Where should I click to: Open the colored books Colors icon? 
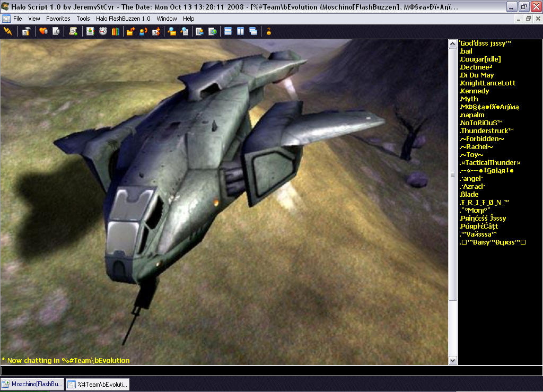(x=115, y=31)
